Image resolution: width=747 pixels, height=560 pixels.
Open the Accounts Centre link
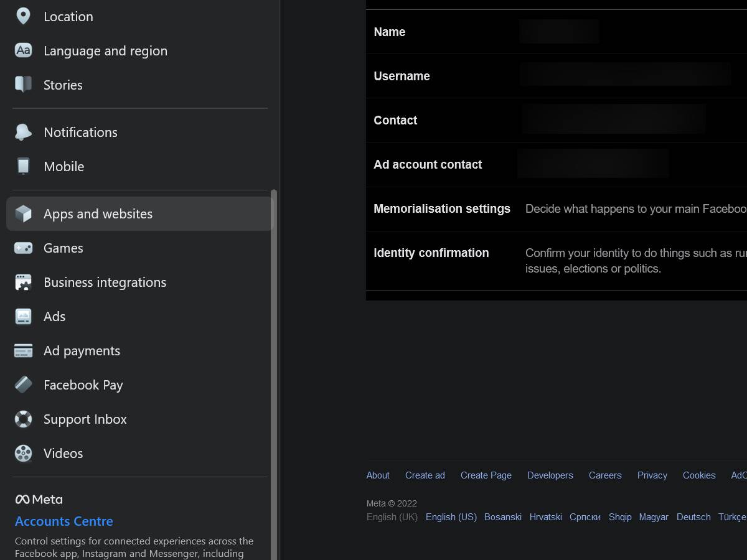pyautogui.click(x=64, y=521)
